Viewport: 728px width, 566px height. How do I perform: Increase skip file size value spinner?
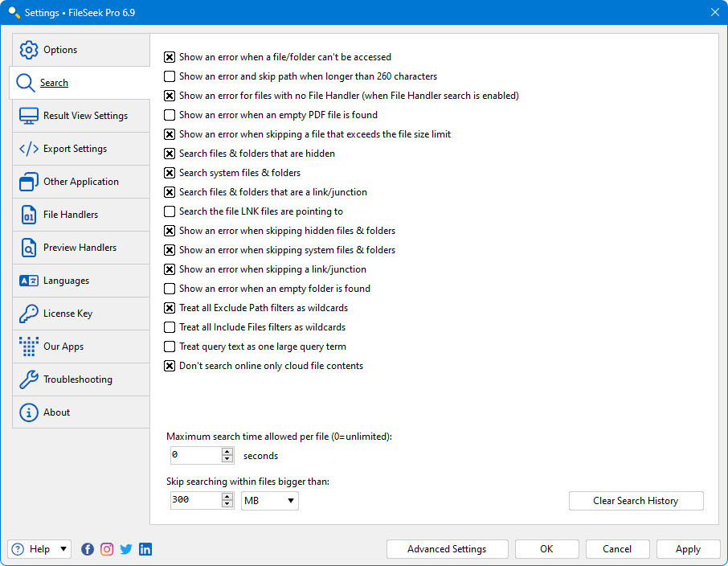pyautogui.click(x=227, y=497)
